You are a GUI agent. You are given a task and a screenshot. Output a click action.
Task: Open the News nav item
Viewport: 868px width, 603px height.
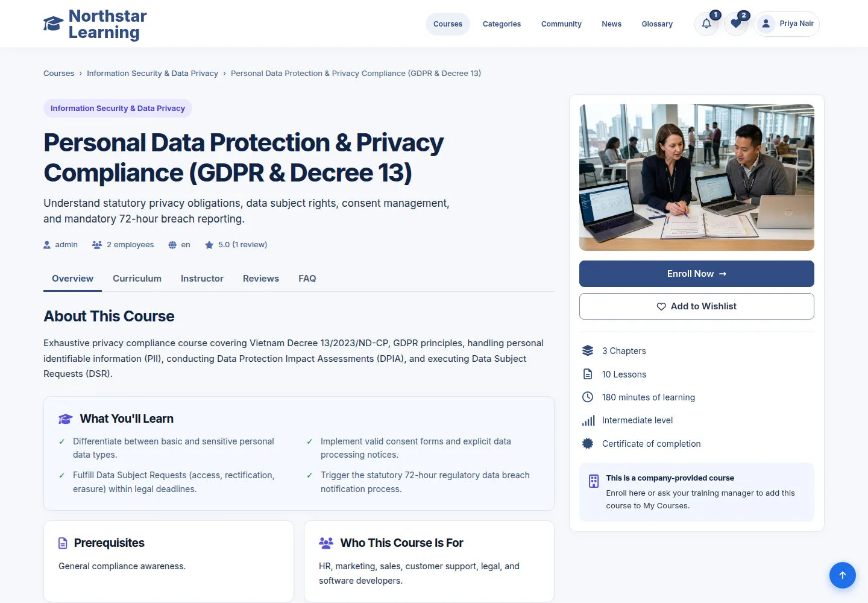611,24
